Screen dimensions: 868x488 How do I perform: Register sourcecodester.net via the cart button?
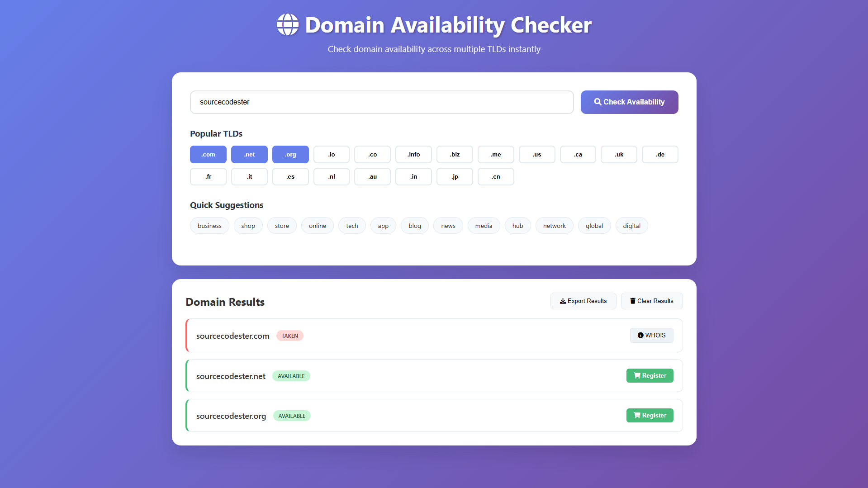pos(650,376)
